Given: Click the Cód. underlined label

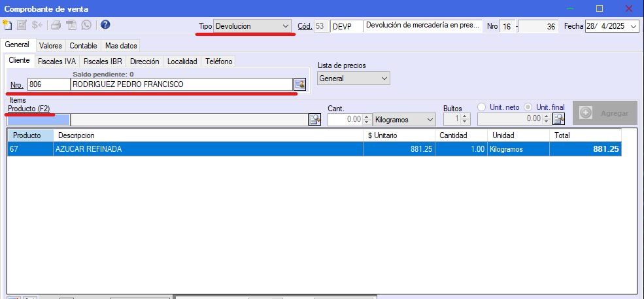Looking at the screenshot, I should pyautogui.click(x=305, y=26).
